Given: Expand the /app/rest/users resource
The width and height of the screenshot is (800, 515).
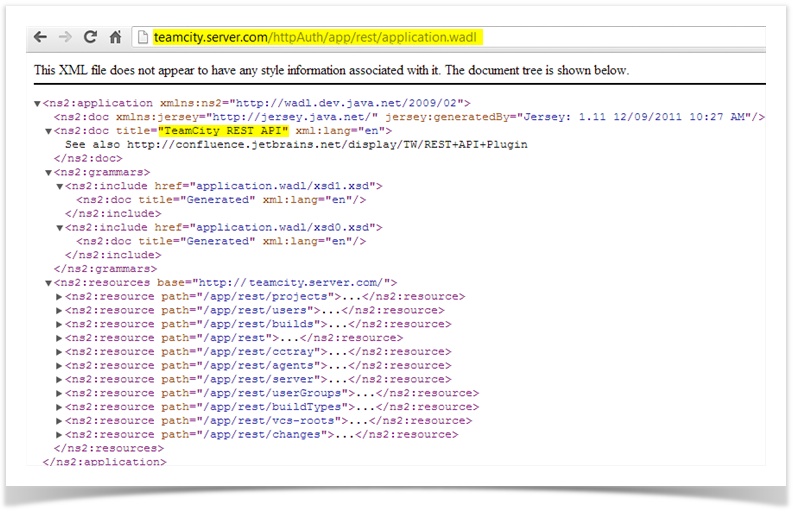Looking at the screenshot, I should 60,311.
